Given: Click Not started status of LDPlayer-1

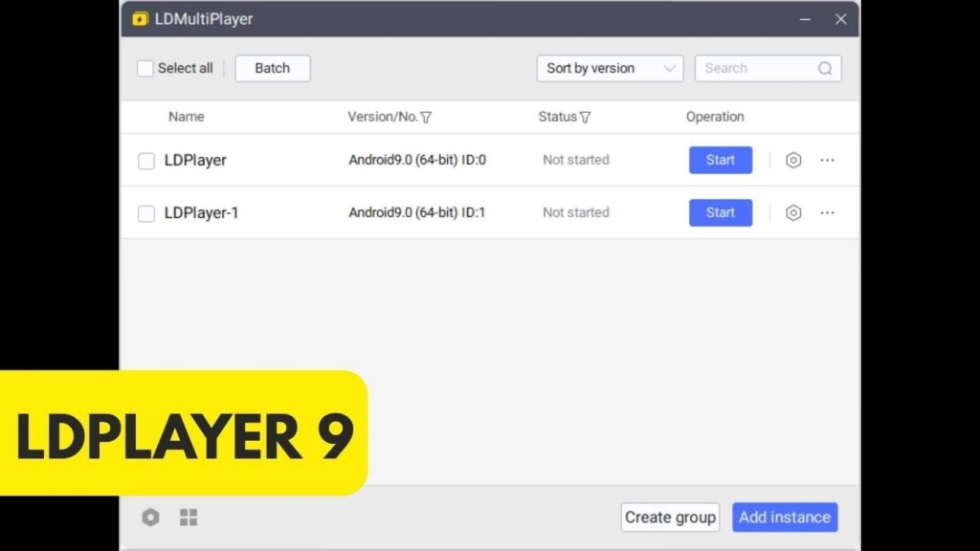Looking at the screenshot, I should pyautogui.click(x=575, y=212).
